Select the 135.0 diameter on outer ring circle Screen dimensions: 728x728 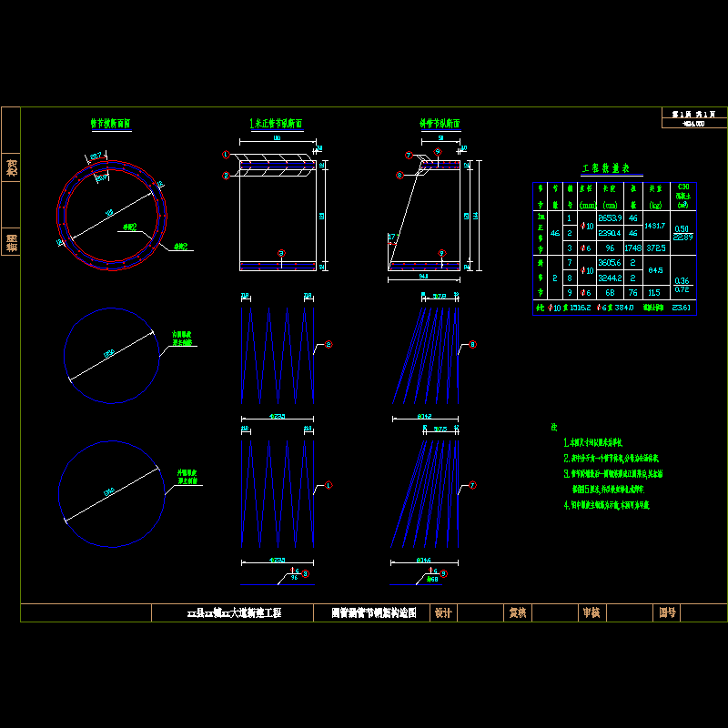pyautogui.click(x=108, y=492)
